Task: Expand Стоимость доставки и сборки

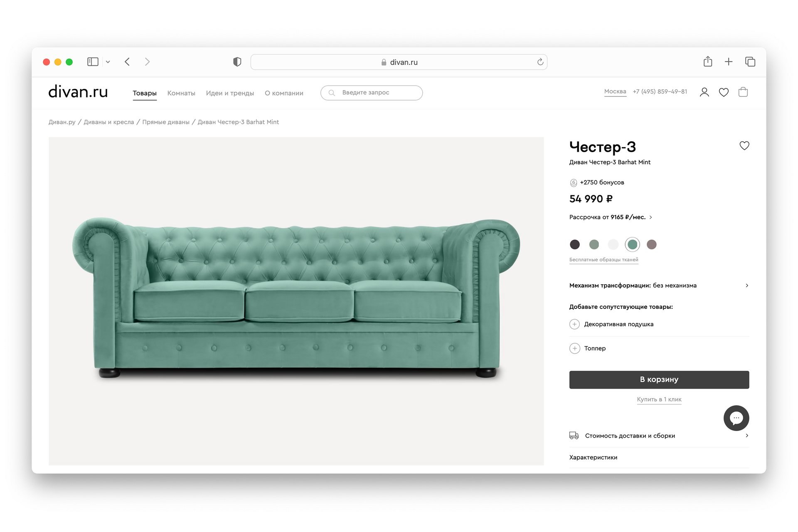Action: [x=746, y=436]
